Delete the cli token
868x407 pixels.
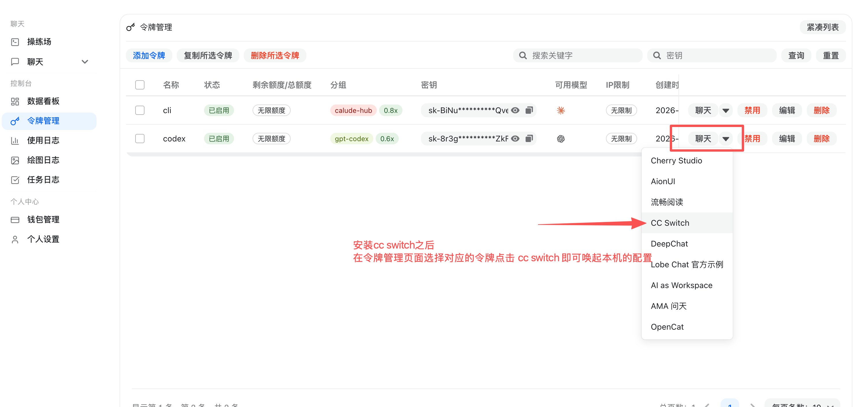(x=821, y=111)
